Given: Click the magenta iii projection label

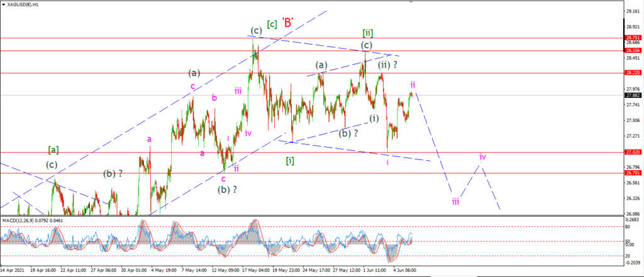Looking at the screenshot, I should 455,202.
